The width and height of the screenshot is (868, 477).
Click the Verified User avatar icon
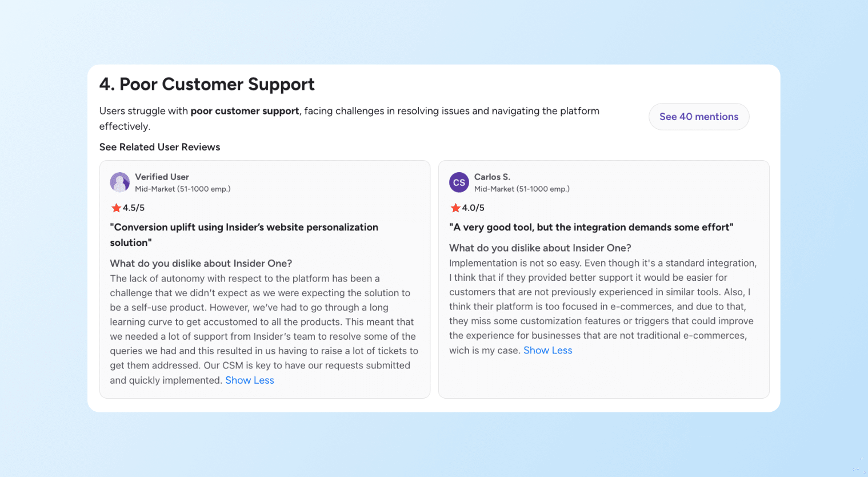coord(119,182)
